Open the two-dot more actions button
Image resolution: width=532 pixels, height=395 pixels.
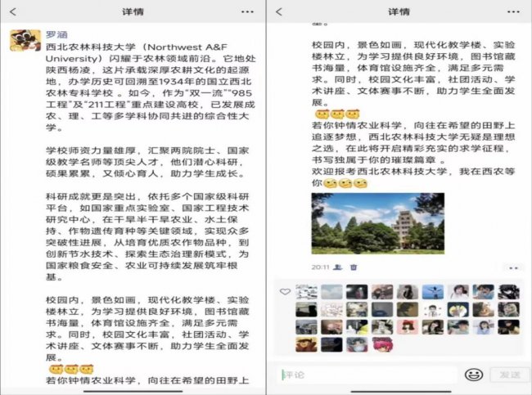coord(513,267)
